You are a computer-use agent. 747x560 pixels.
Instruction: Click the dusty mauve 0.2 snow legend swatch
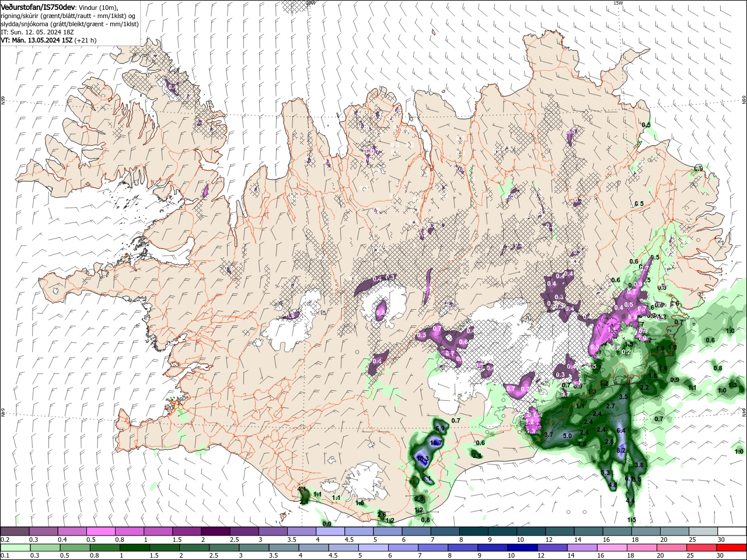coord(15,531)
